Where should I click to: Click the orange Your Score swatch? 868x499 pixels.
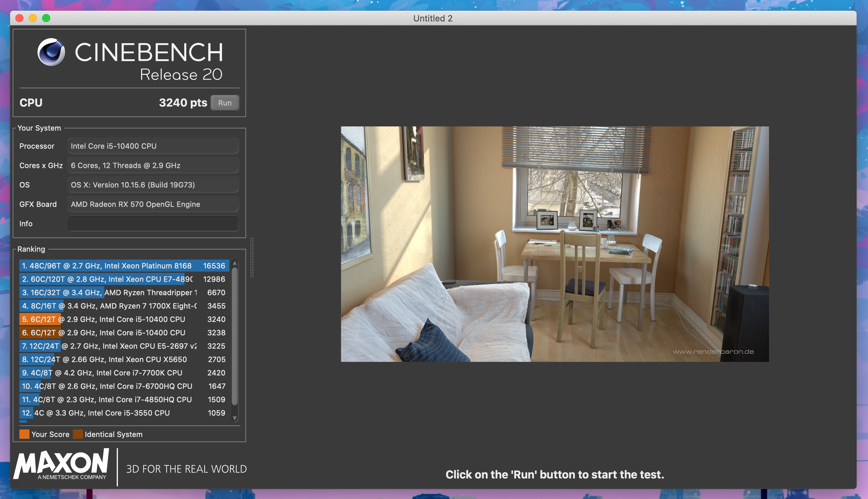click(24, 434)
